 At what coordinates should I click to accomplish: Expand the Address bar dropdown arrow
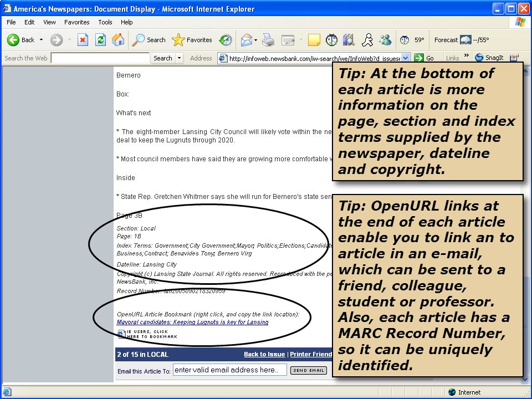[406, 58]
